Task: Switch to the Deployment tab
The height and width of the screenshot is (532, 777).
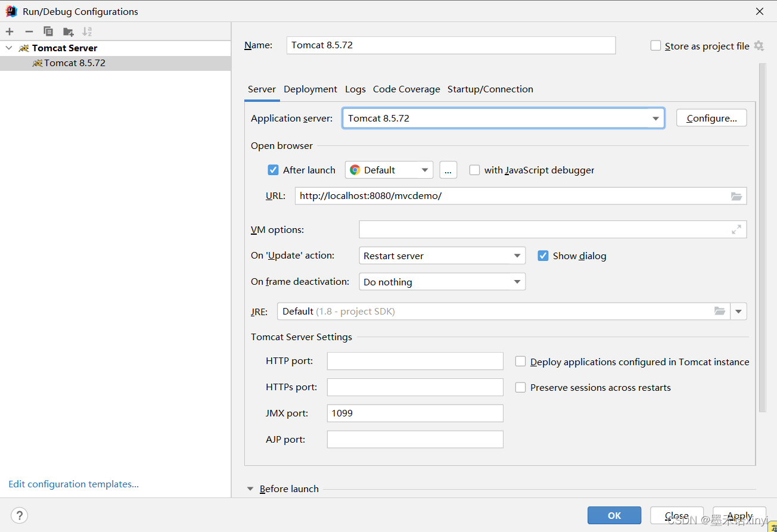Action: [310, 89]
